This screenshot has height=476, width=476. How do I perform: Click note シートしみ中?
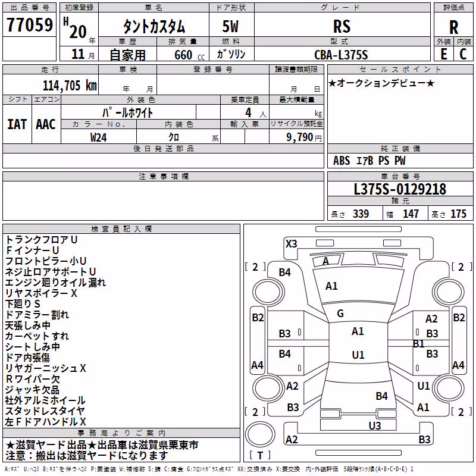coord(33,347)
